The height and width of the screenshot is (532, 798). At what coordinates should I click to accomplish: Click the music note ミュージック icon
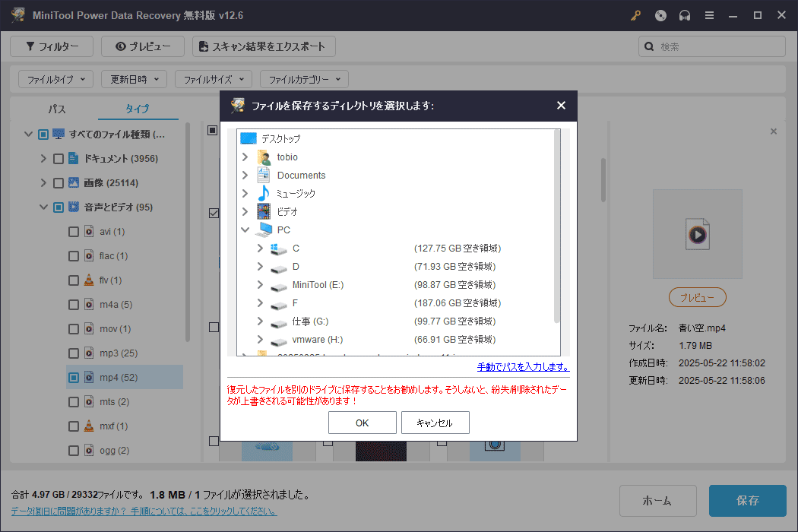264,194
